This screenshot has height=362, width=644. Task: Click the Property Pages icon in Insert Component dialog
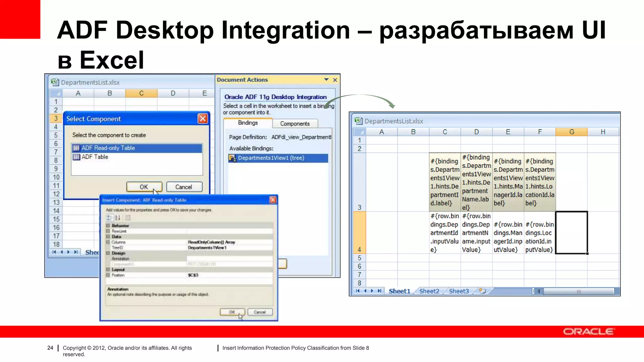tap(128, 217)
